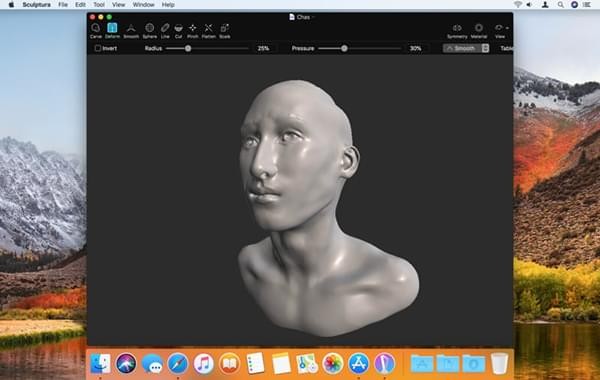Select the Sphere tool

(150, 31)
